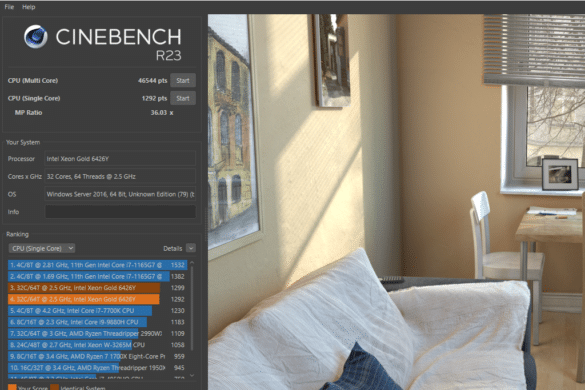585x390 pixels.
Task: Select the Processor field Intel Xeon Gold 6426Y
Action: coord(120,159)
